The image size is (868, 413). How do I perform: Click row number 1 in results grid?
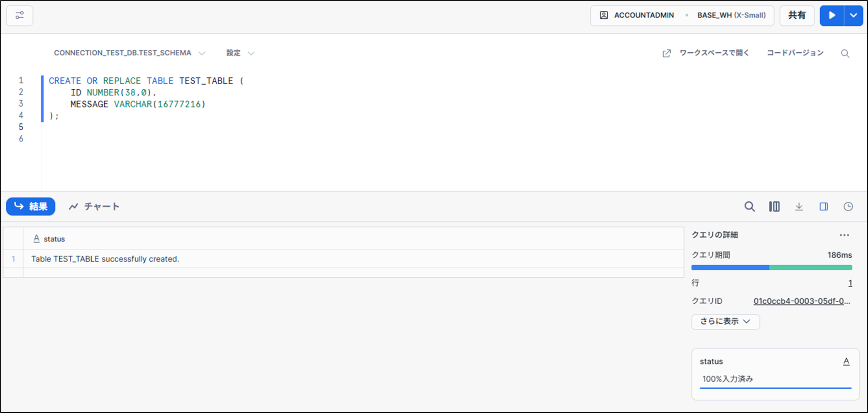pyautogui.click(x=13, y=259)
